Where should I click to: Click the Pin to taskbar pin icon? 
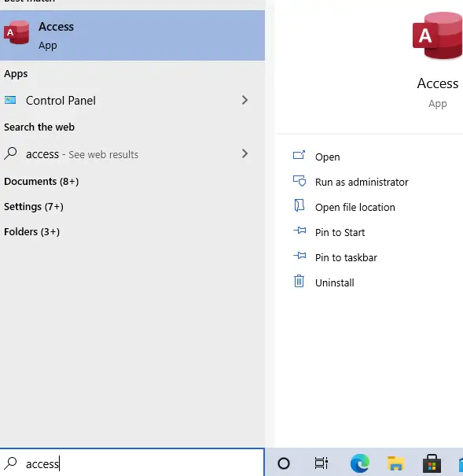point(299,256)
